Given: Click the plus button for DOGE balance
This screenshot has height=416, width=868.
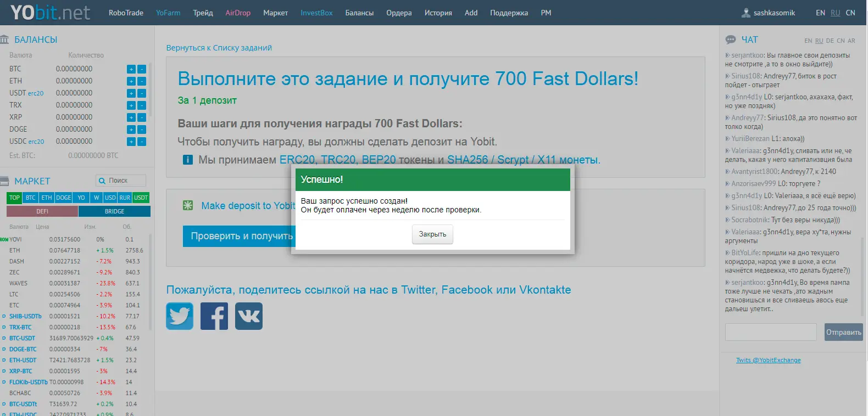Looking at the screenshot, I should pos(131,130).
